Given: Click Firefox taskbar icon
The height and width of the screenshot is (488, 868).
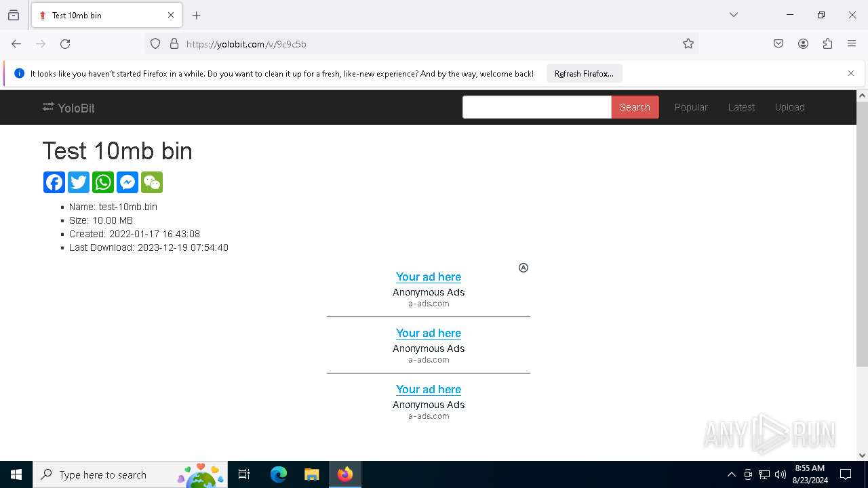Looking at the screenshot, I should pos(345,474).
